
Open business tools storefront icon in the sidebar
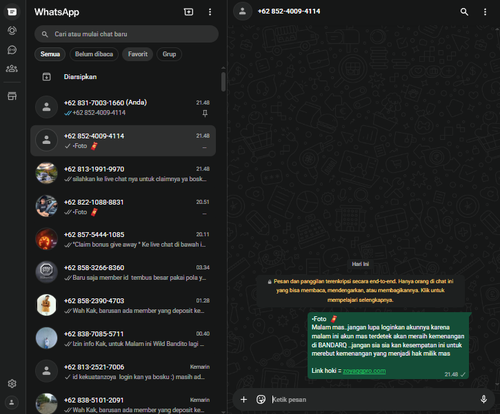[12, 96]
